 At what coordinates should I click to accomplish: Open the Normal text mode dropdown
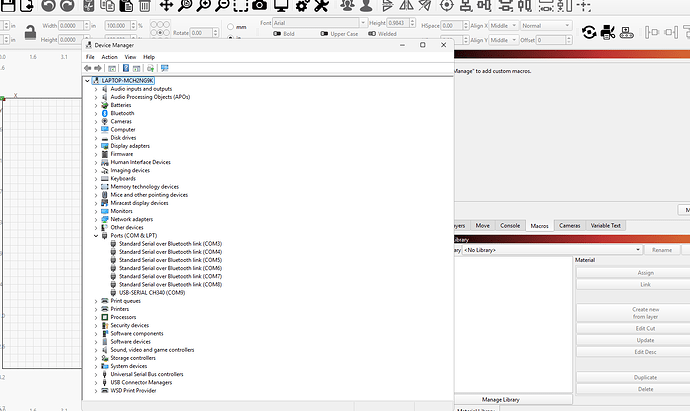(546, 26)
